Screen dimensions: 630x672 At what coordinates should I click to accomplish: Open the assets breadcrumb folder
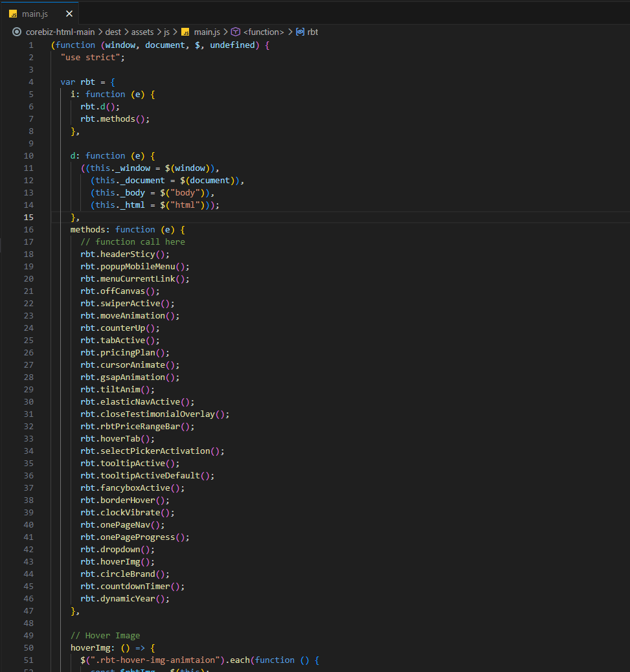coord(142,32)
